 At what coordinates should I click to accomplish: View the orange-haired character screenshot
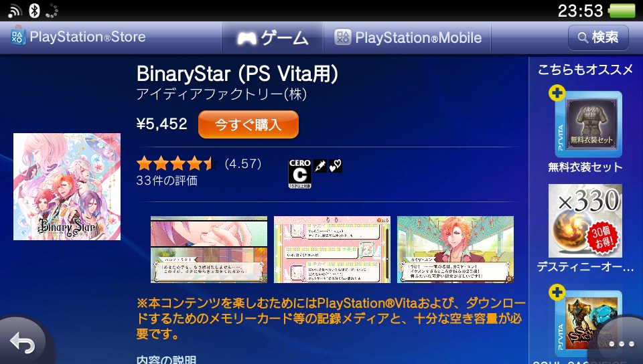tap(455, 250)
